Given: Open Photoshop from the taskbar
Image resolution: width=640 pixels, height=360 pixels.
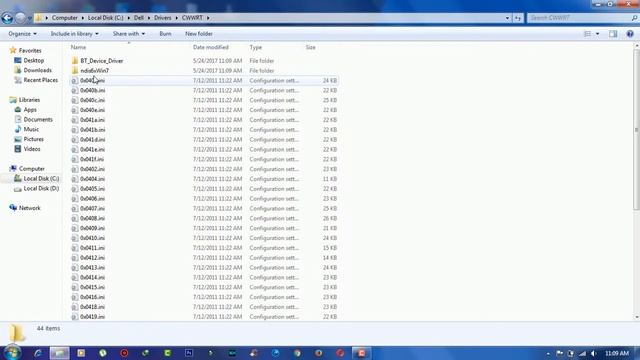Looking at the screenshot, I should 189,353.
